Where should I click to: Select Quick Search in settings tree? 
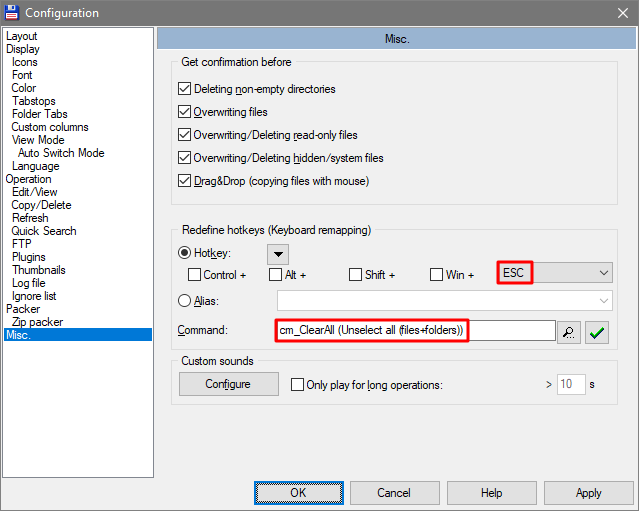point(44,231)
